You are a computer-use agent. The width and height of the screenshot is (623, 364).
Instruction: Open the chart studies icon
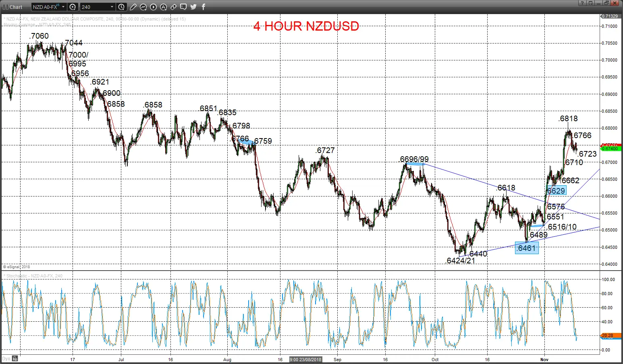pos(143,7)
